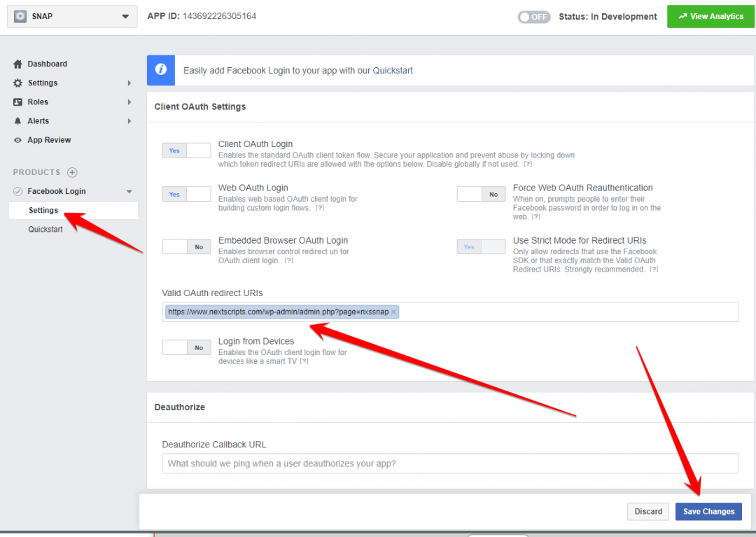The image size is (756, 537).
Task: Open help for Strict Mode Redirect URIs
Action: (x=653, y=270)
